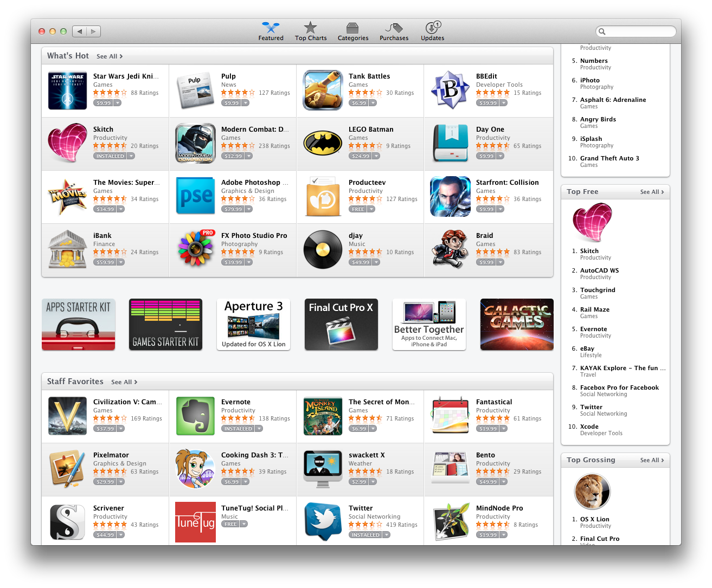Select the djay vinyl record icon

coord(323,250)
